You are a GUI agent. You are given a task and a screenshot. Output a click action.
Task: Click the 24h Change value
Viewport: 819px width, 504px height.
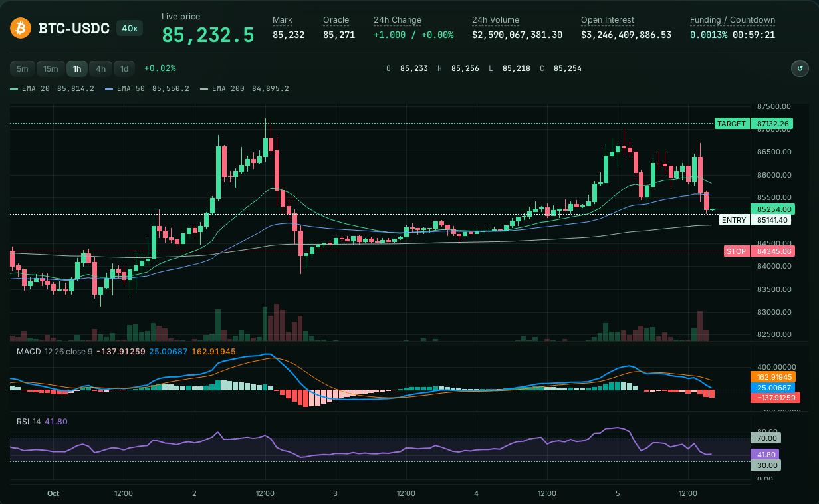coord(413,35)
